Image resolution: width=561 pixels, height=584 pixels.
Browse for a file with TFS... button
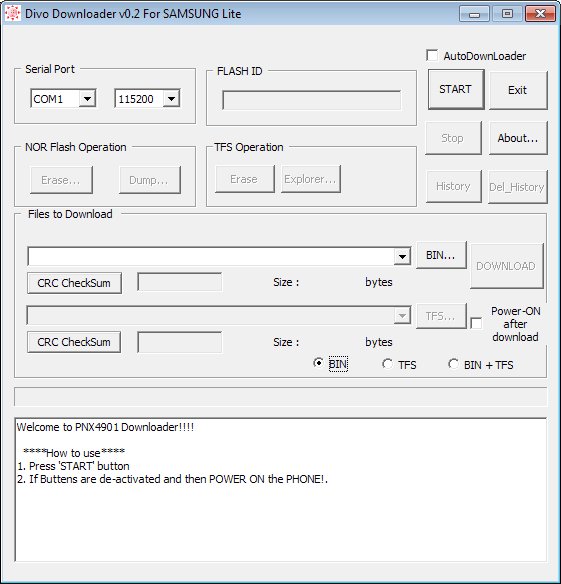coord(441,316)
